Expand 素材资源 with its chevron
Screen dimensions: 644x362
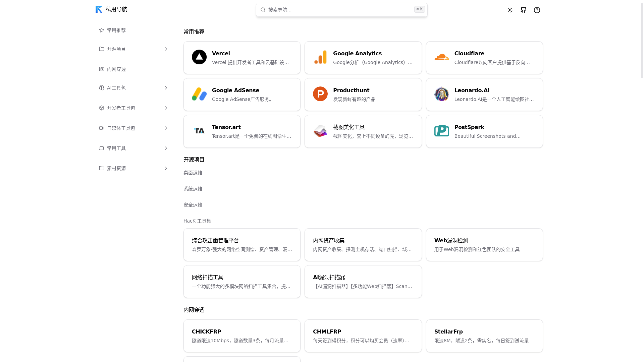(166, 168)
